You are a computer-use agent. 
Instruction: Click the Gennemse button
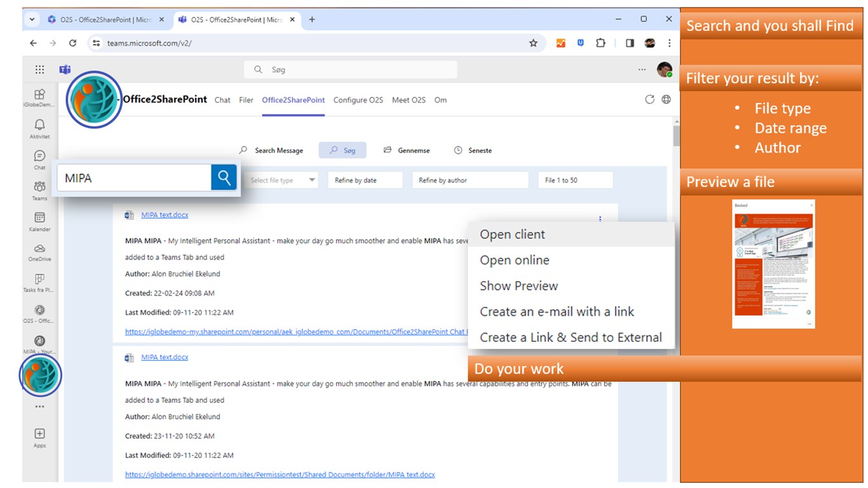pyautogui.click(x=407, y=151)
